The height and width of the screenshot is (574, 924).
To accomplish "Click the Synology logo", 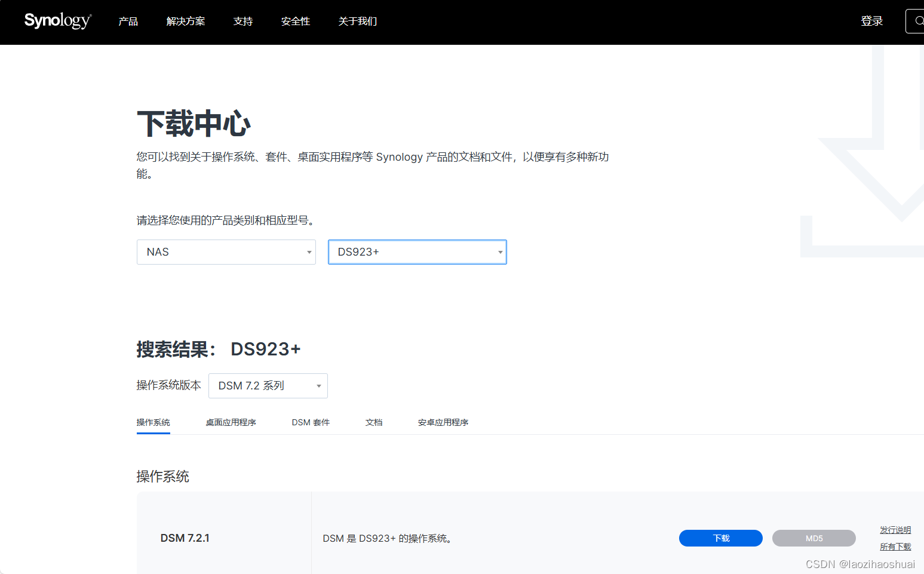I will [x=57, y=21].
